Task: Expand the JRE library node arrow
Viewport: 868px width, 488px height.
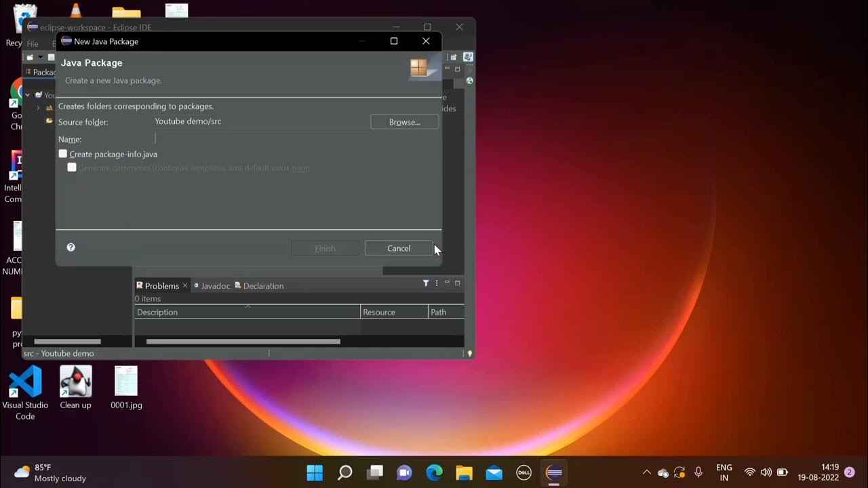Action: pyautogui.click(x=38, y=108)
